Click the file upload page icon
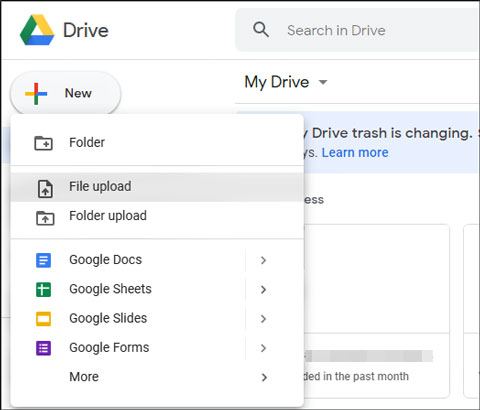The width and height of the screenshot is (480, 410). pyautogui.click(x=45, y=189)
